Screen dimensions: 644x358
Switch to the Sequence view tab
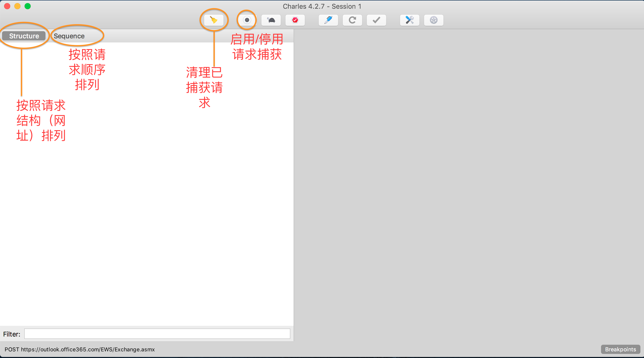tap(69, 36)
